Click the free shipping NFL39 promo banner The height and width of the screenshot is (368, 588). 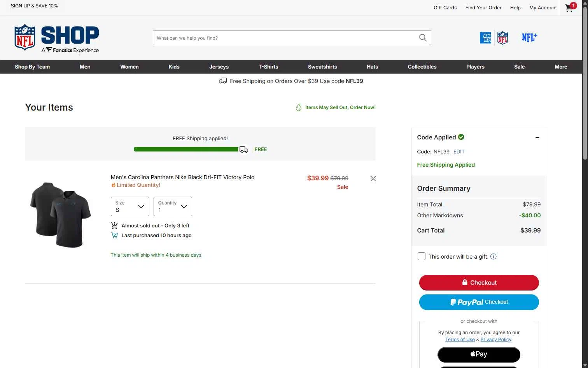291,81
